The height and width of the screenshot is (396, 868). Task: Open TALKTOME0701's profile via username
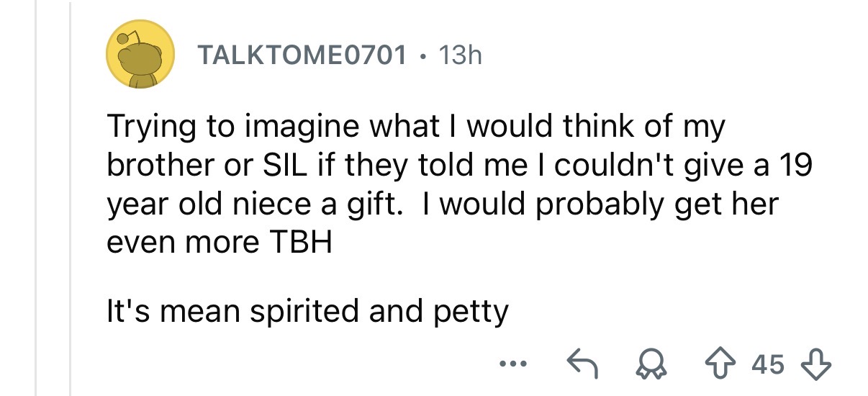[302, 55]
